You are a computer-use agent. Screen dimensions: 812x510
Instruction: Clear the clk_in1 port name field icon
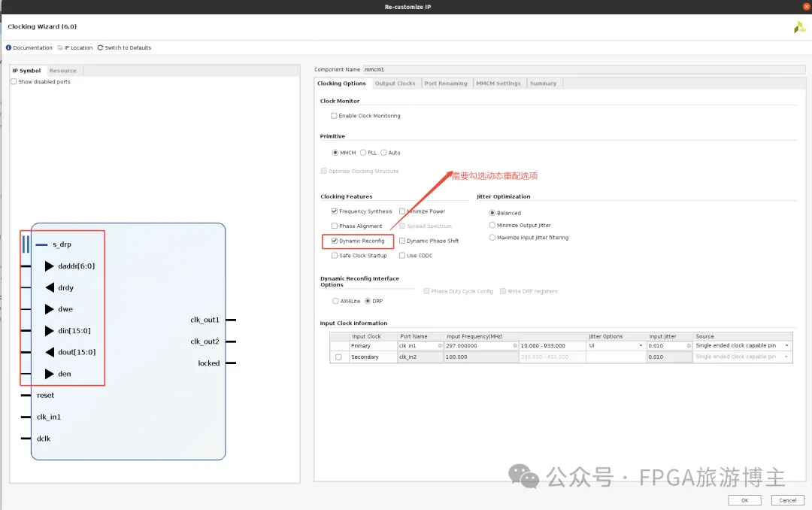point(440,346)
